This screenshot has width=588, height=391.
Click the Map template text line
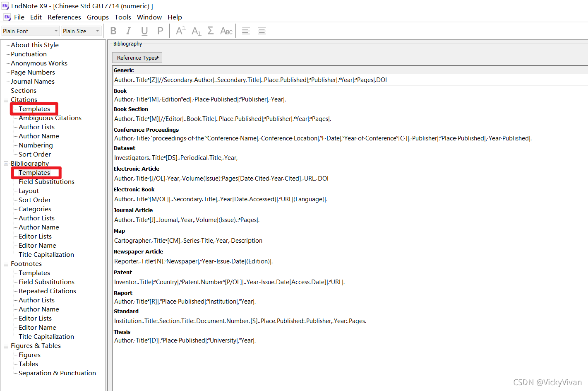tap(188, 241)
